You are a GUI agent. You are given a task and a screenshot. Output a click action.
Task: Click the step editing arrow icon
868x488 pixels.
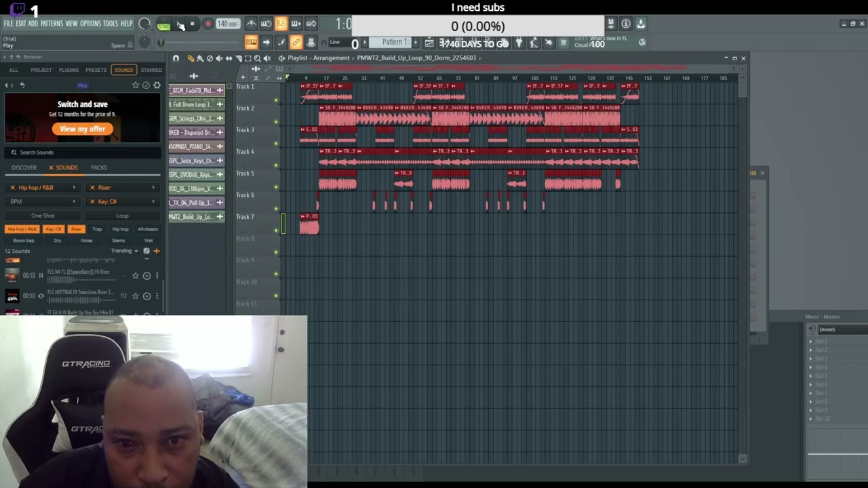266,42
